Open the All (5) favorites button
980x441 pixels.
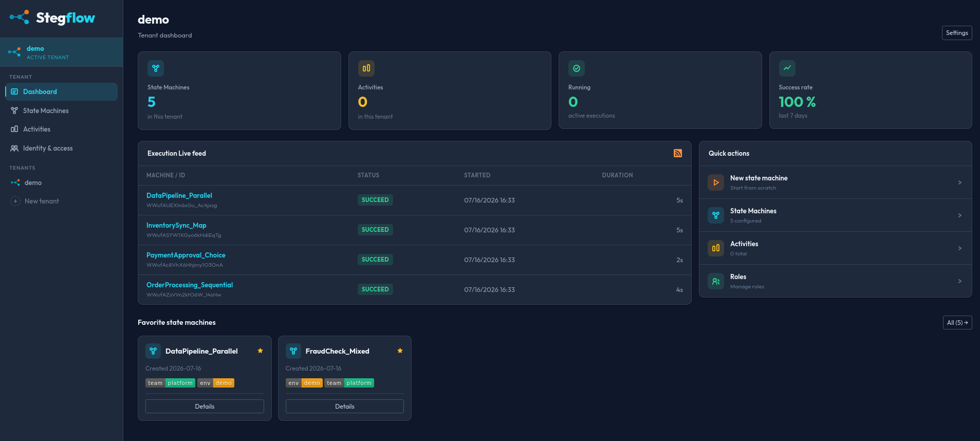point(957,323)
